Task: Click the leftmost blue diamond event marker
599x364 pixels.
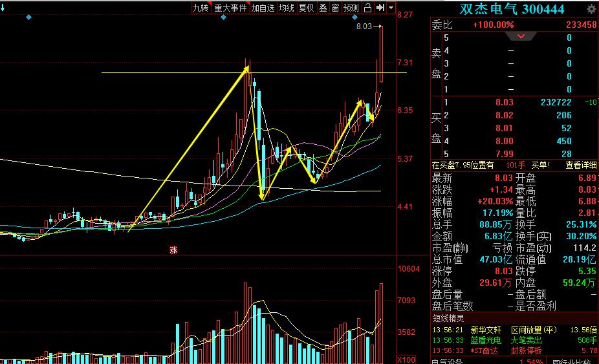Action: point(28,17)
